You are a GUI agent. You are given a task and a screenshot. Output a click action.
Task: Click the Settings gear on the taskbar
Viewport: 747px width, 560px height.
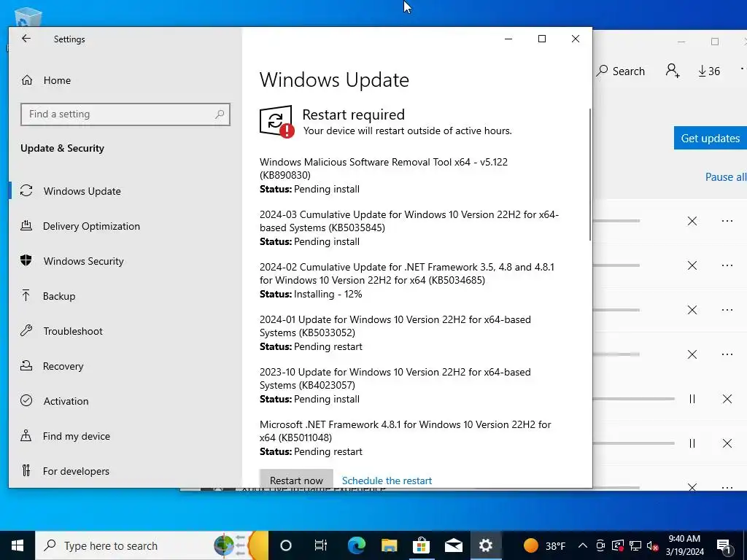[x=485, y=545]
